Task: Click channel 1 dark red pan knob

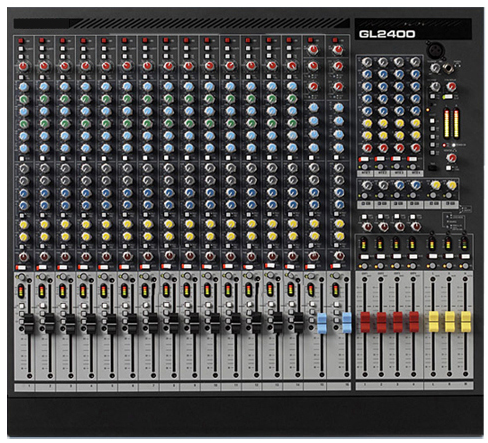Action: click(23, 257)
